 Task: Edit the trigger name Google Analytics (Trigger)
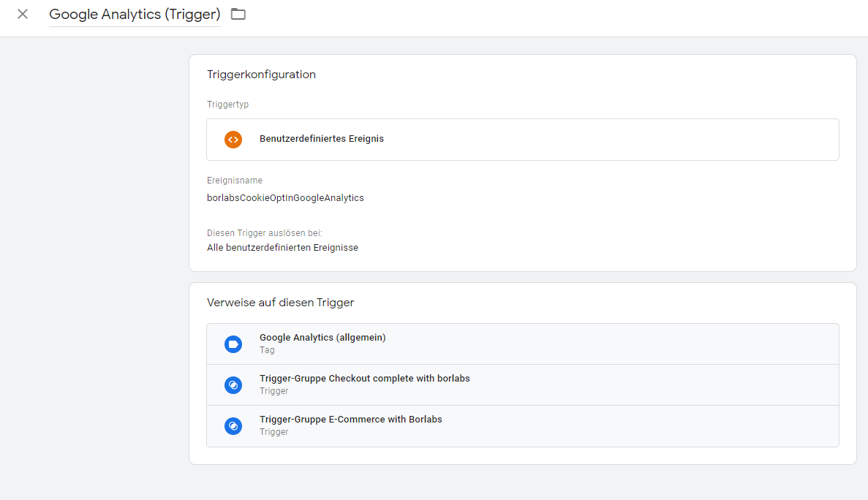pos(135,15)
